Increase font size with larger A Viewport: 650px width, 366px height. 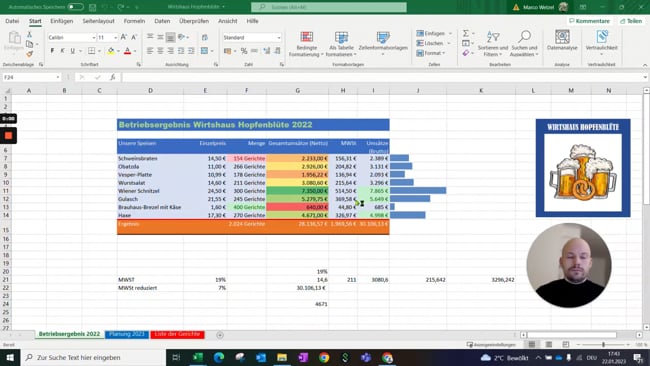coord(124,37)
